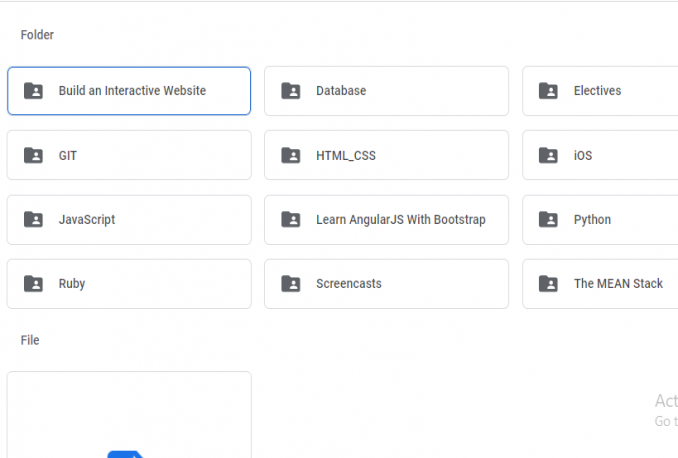678x458 pixels.
Task: Click the File section heading
Action: coord(30,341)
